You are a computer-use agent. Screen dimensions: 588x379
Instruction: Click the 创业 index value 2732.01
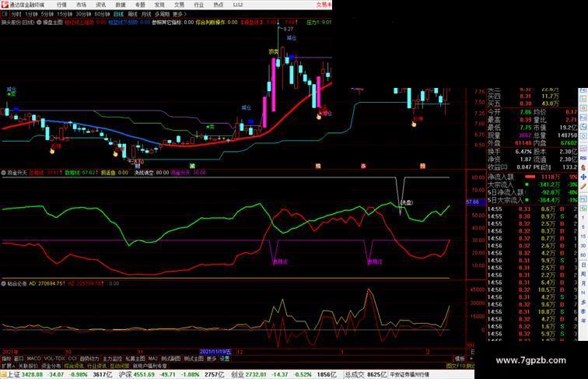click(256, 374)
